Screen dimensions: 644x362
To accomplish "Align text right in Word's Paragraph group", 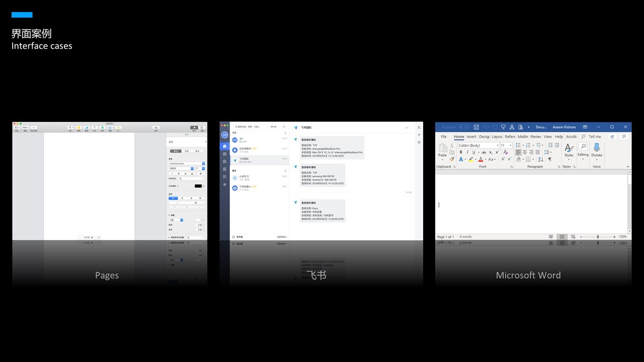I will [x=531, y=152].
